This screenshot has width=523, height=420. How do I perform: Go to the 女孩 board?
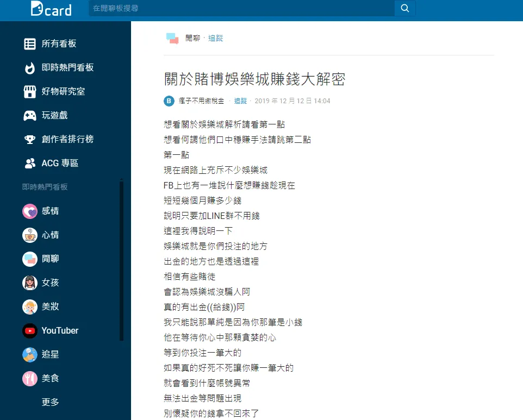coord(50,283)
